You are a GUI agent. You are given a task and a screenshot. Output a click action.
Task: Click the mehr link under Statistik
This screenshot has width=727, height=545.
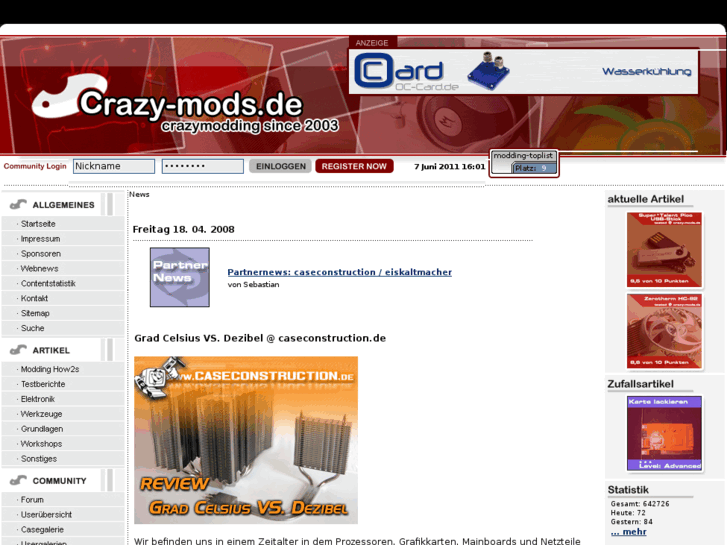click(x=629, y=532)
